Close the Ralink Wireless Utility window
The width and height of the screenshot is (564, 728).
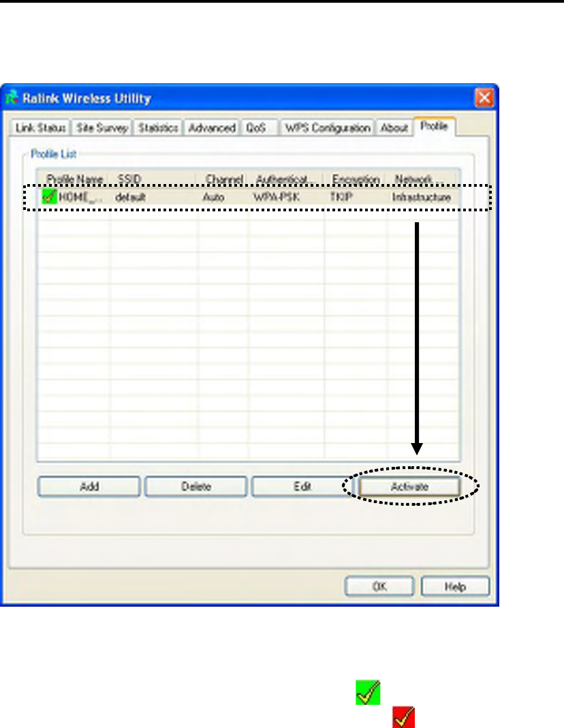click(484, 97)
